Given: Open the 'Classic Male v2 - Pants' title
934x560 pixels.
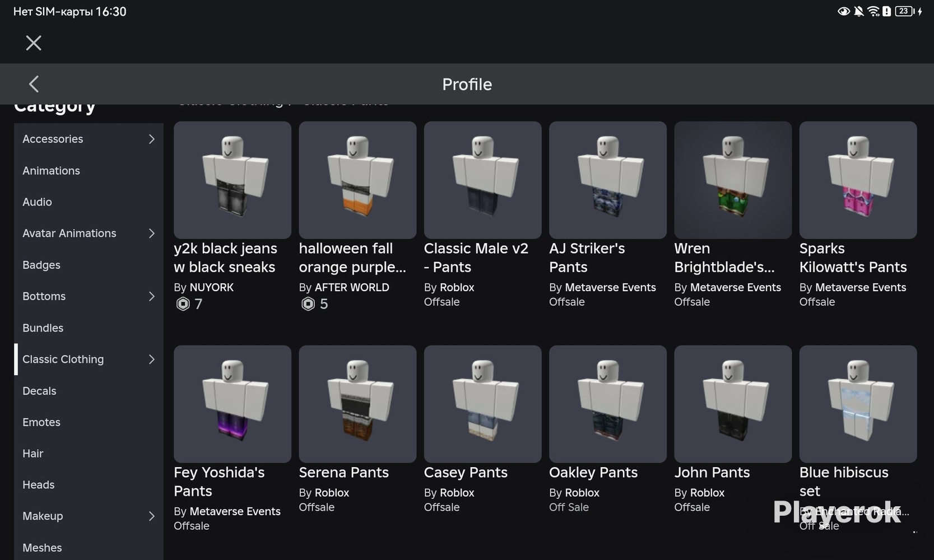Looking at the screenshot, I should point(476,258).
